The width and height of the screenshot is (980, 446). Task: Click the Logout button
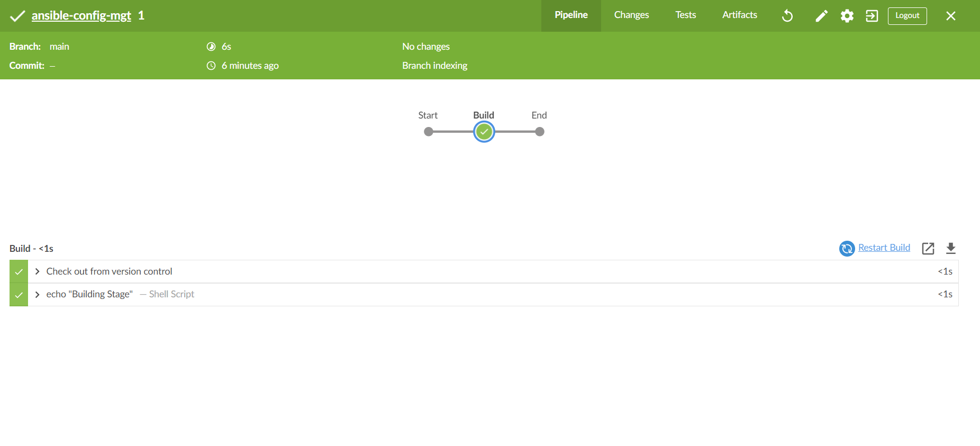coord(907,16)
